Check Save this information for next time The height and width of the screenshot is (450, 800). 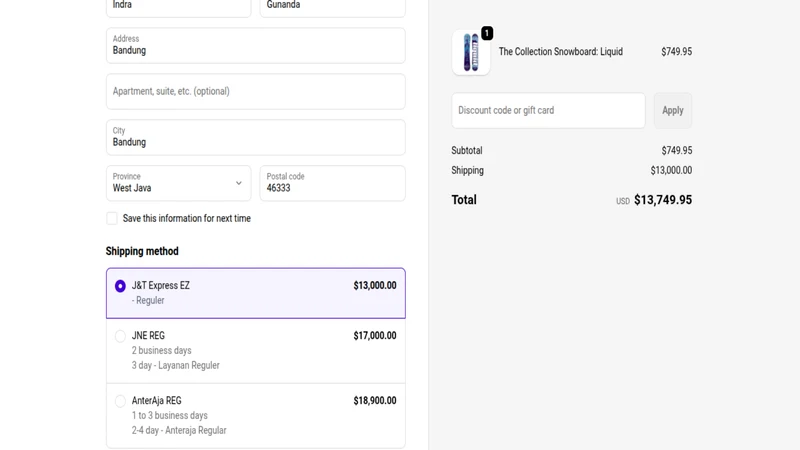112,218
